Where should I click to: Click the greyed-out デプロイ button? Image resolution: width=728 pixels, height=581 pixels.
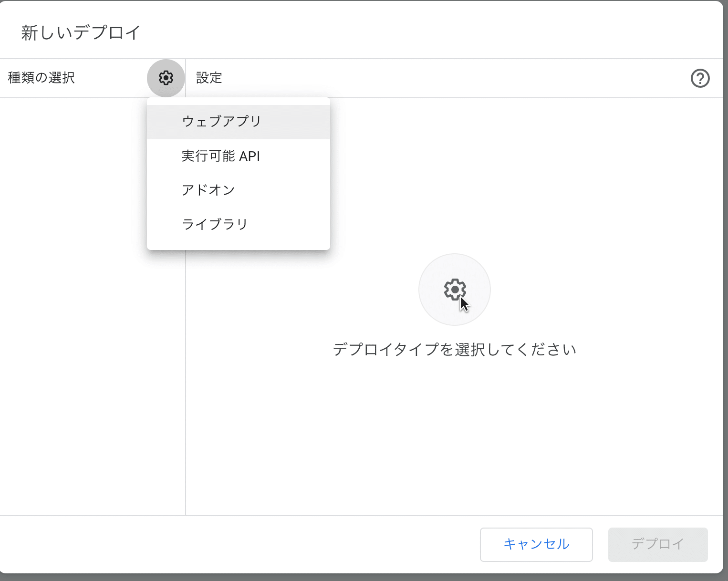pos(657,544)
